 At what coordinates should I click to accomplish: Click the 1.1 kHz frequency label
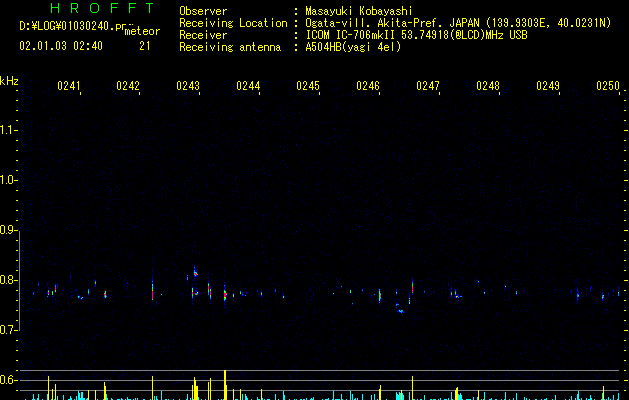point(8,130)
